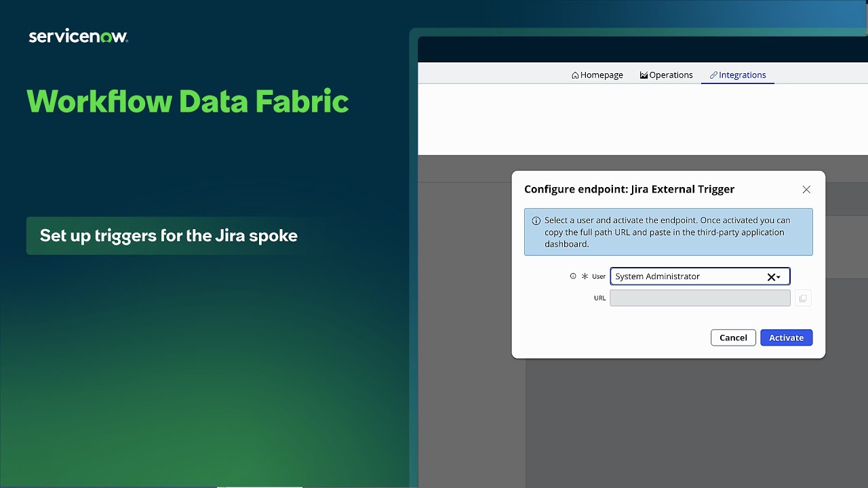
Task: Click the Cancel button
Action: point(733,337)
